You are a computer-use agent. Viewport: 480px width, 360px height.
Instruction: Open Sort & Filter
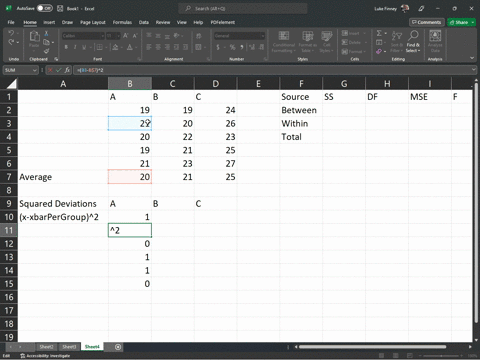coord(397,41)
